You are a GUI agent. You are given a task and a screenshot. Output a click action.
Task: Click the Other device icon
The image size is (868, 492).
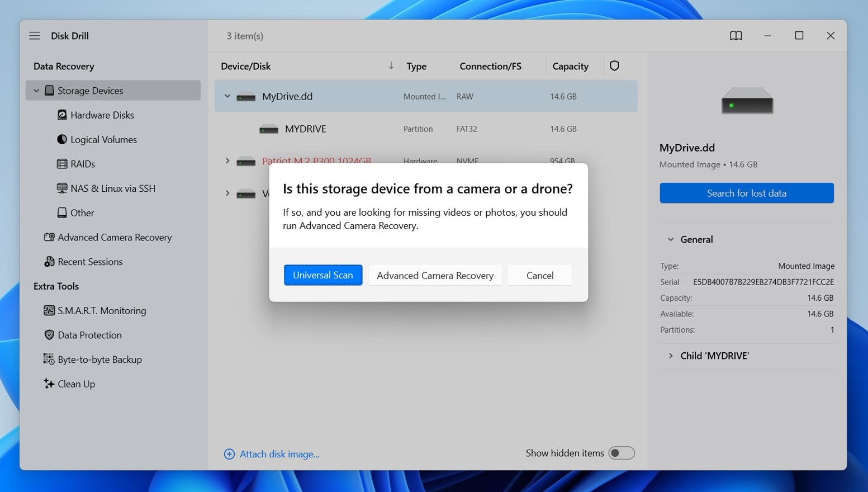62,213
